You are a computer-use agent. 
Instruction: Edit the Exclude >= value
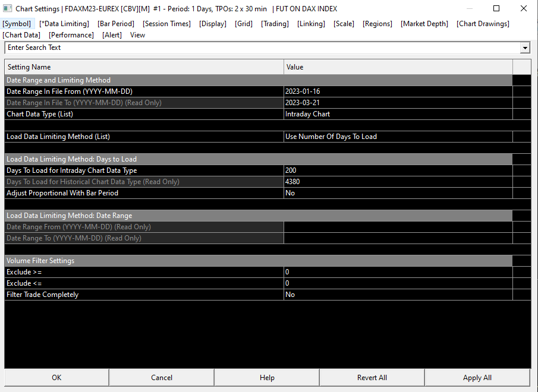tap(398, 272)
